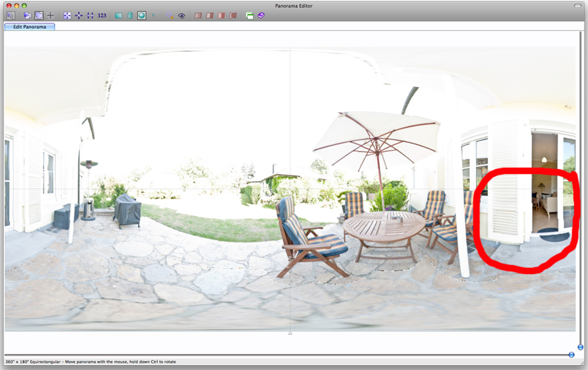Click the first red image-layer icon

(198, 15)
